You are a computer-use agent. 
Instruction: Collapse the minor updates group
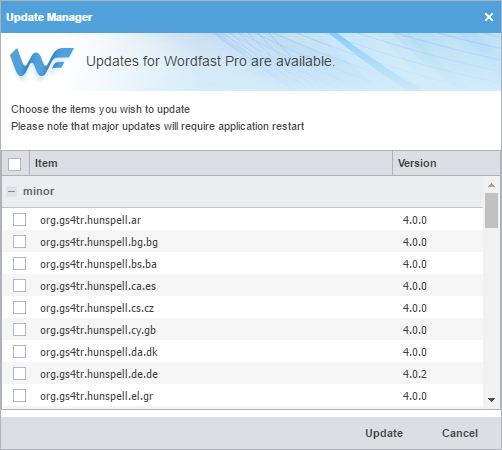click(x=11, y=191)
